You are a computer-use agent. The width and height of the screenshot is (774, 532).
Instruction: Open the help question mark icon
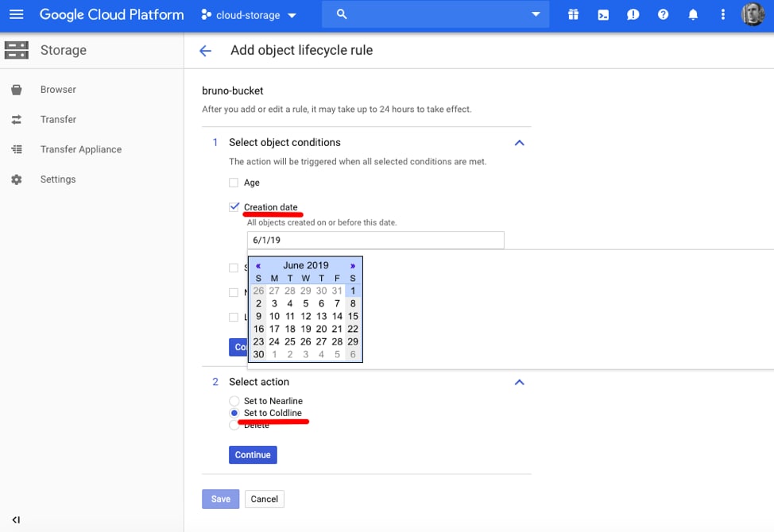click(x=663, y=14)
